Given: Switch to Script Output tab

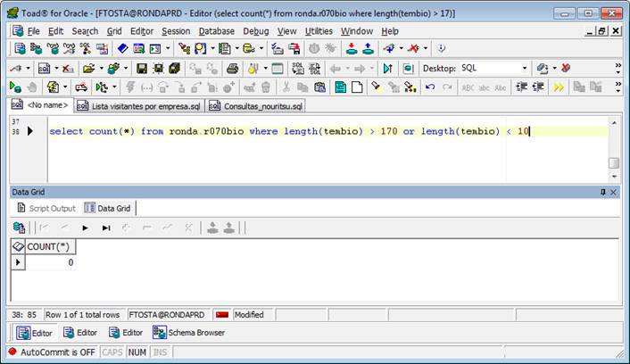Looking at the screenshot, I should click(47, 208).
